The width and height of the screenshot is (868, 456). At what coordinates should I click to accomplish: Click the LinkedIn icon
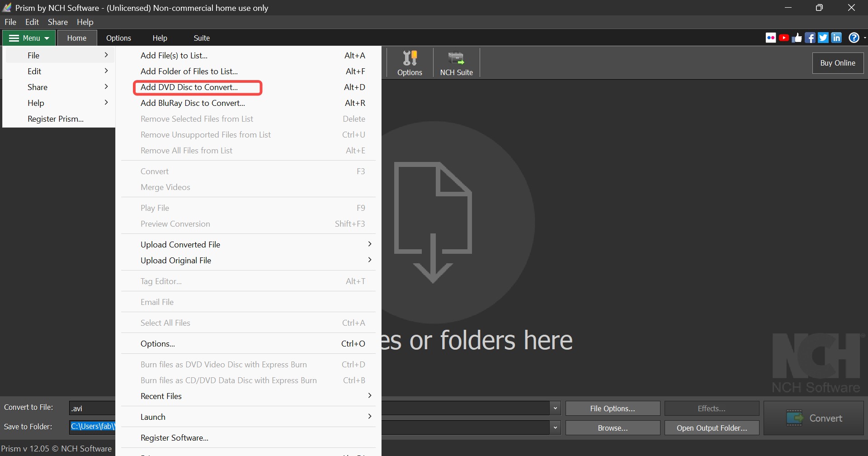pos(837,37)
